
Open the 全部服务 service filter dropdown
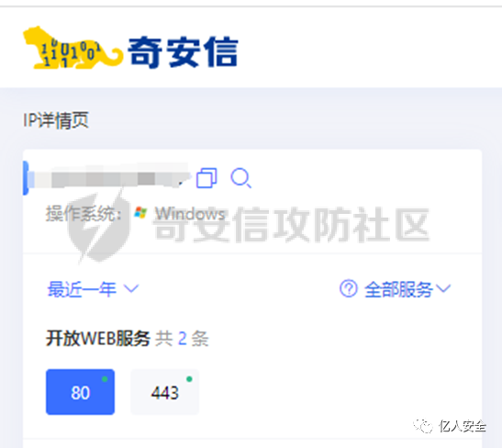(x=407, y=289)
